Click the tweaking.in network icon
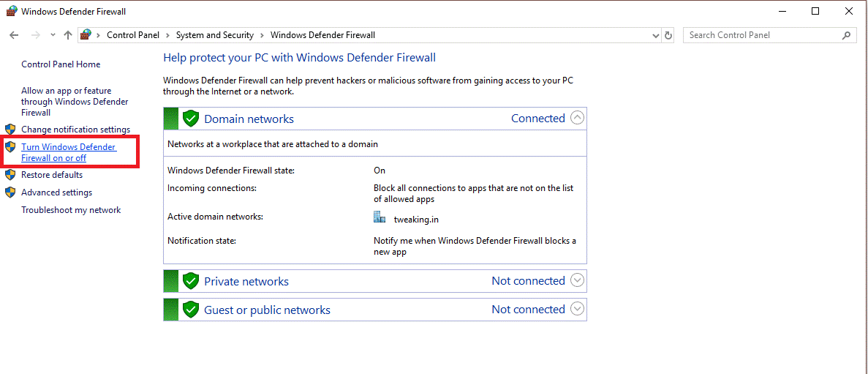Image resolution: width=868 pixels, height=374 pixels. click(x=380, y=217)
